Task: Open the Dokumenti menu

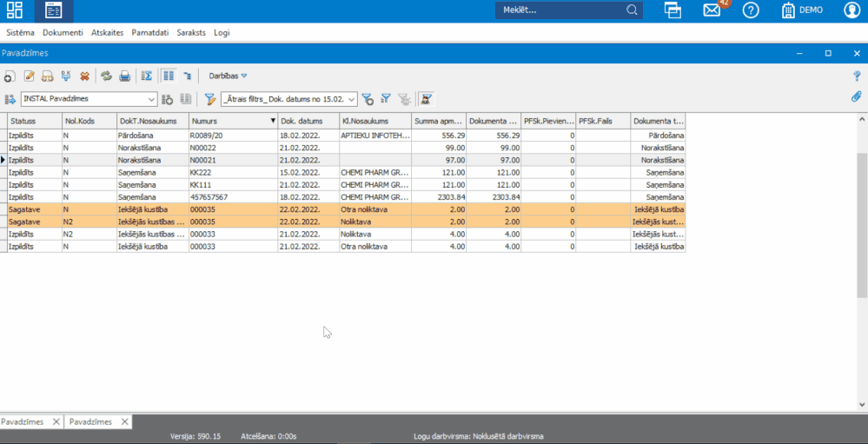Action: coord(63,32)
